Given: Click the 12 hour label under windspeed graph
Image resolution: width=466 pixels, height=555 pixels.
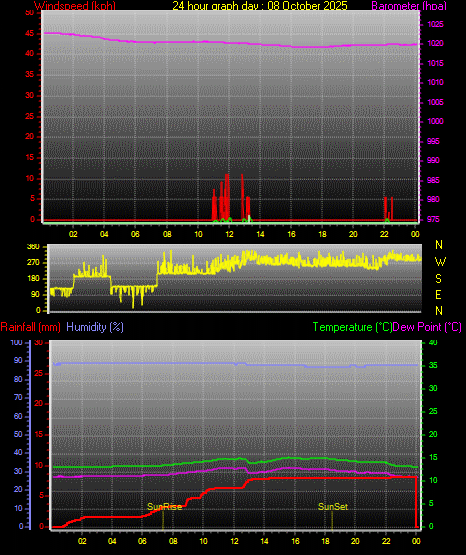Looking at the screenshot, I should click(229, 234).
